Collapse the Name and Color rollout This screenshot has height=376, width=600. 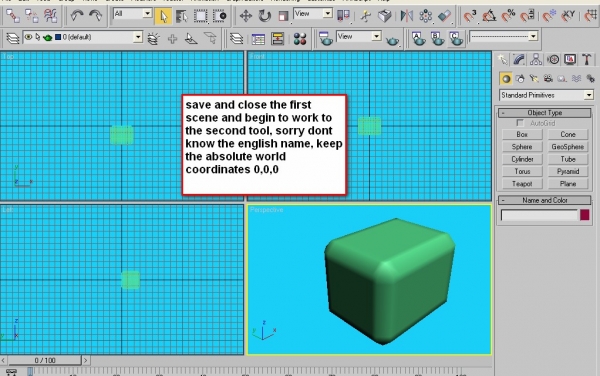[x=545, y=200]
